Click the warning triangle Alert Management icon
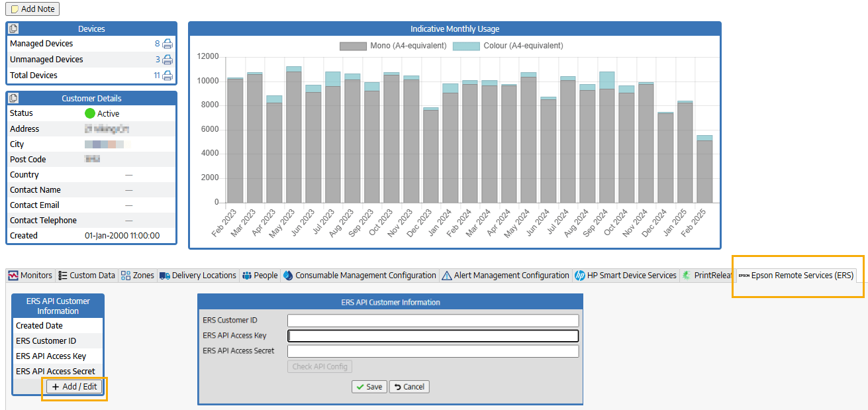This screenshot has width=868, height=410. [447, 276]
